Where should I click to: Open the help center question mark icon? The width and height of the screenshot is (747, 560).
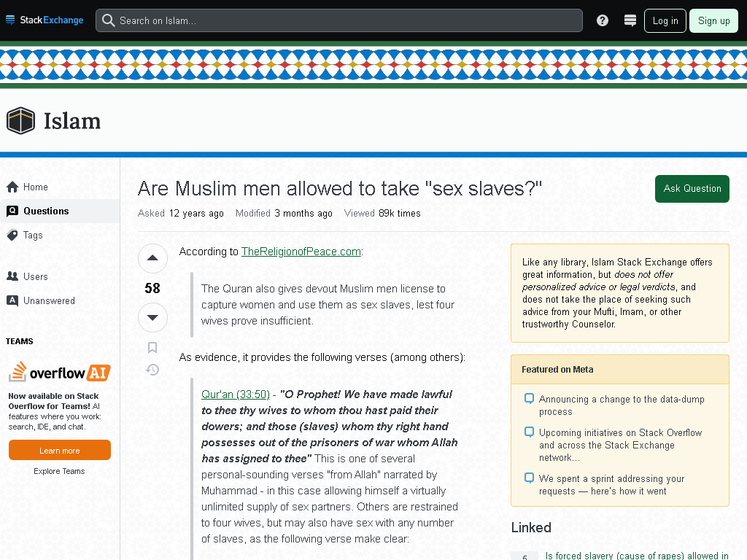tap(602, 20)
